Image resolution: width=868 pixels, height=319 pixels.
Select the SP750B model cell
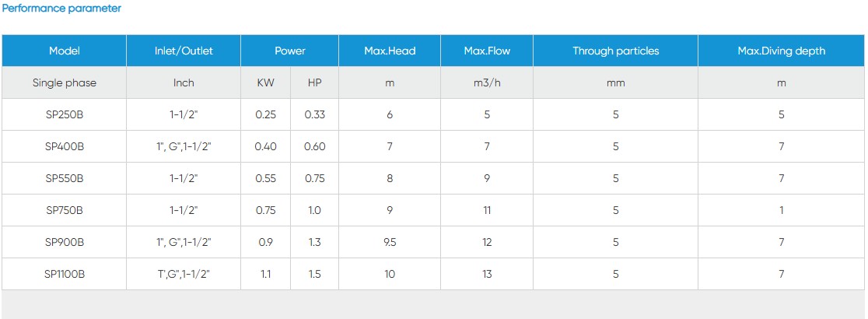coord(65,210)
